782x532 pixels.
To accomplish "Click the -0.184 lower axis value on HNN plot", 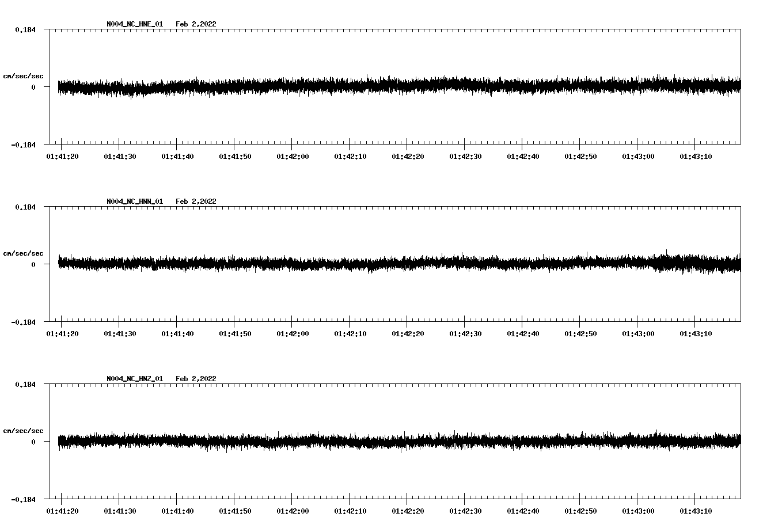I will click(x=23, y=322).
